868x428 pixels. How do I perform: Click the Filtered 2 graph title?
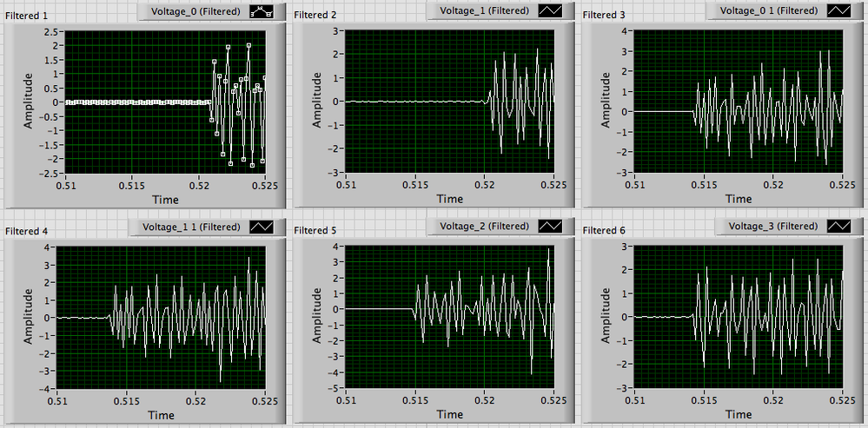tap(315, 15)
